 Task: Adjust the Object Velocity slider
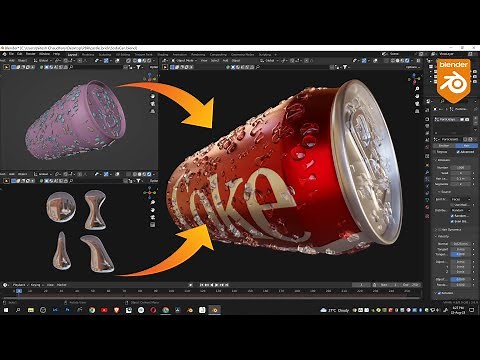[461, 279]
